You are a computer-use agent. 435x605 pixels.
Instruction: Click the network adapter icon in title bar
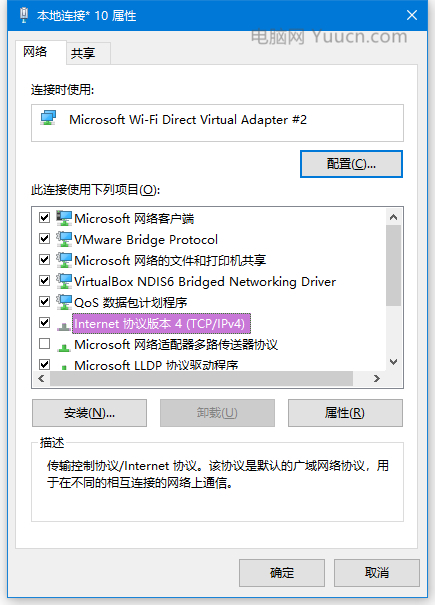[24, 15]
